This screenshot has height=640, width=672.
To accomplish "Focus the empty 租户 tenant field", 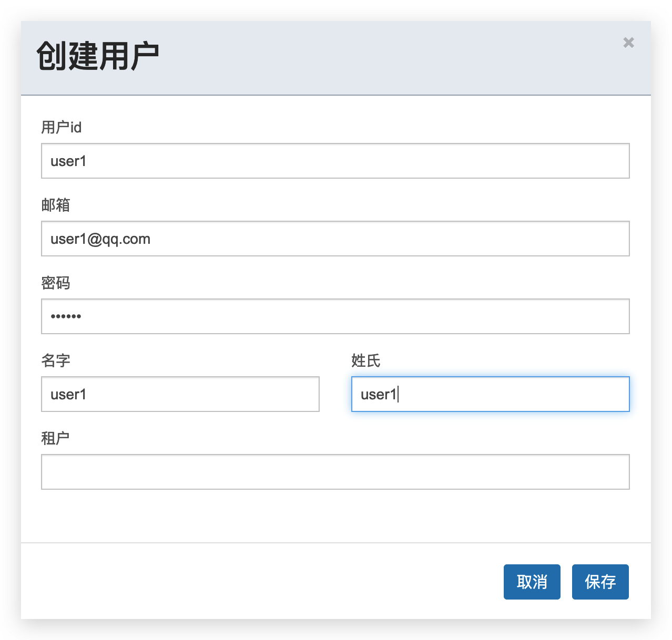I will [x=335, y=472].
